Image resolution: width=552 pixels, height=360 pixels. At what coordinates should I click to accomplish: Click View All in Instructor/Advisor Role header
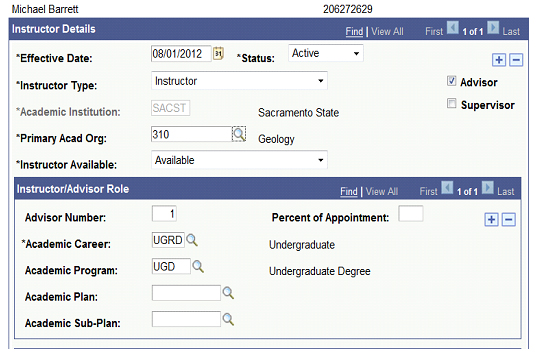click(382, 191)
